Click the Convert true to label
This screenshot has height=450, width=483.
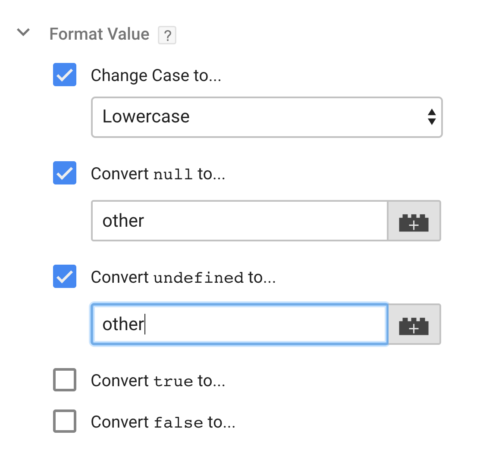click(x=158, y=381)
